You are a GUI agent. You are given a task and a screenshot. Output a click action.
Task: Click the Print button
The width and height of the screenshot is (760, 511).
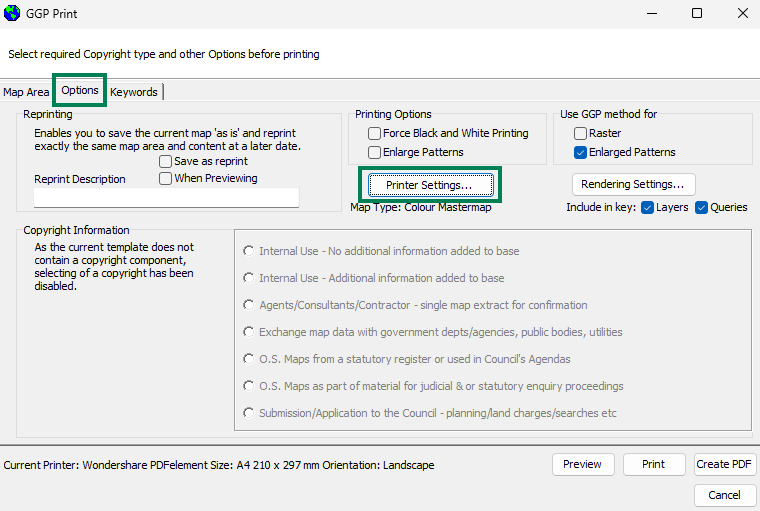coord(654,464)
